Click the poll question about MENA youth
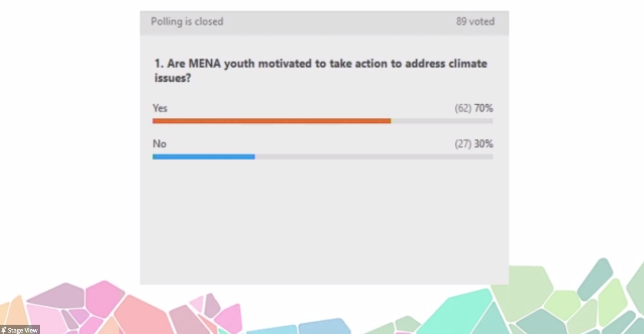 pos(320,70)
